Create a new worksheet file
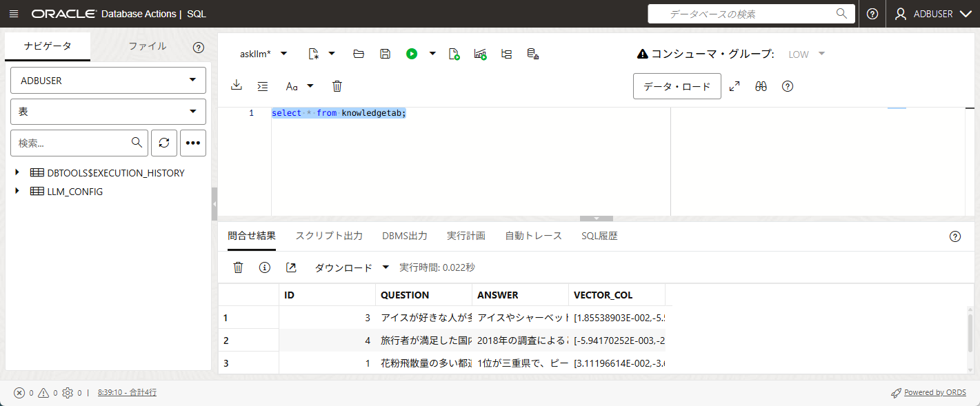Viewport: 980px width, 406px height. tap(314, 54)
